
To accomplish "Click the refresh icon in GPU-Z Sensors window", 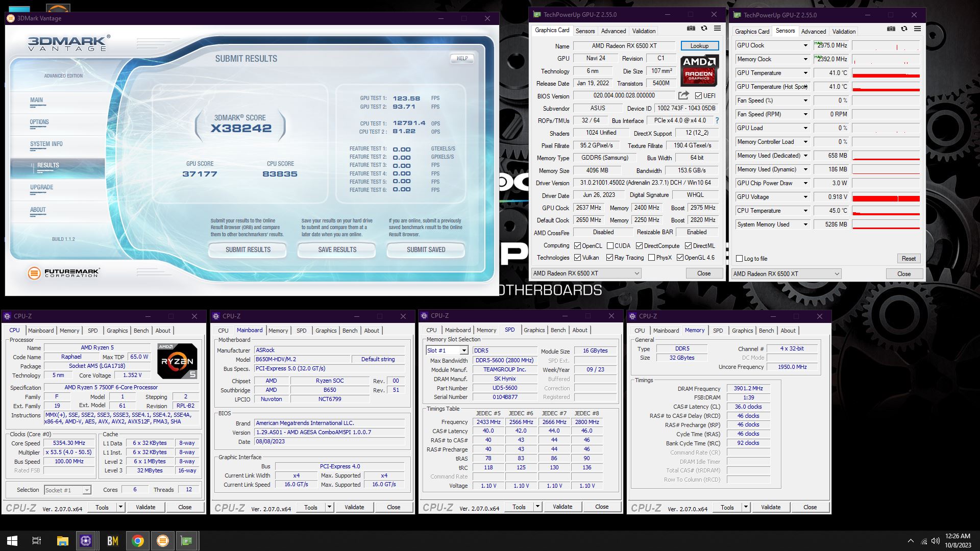I will pyautogui.click(x=904, y=29).
